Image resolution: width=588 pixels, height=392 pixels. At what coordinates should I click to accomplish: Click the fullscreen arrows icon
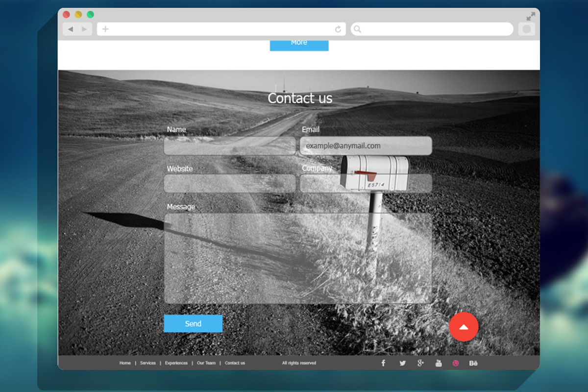pyautogui.click(x=531, y=16)
